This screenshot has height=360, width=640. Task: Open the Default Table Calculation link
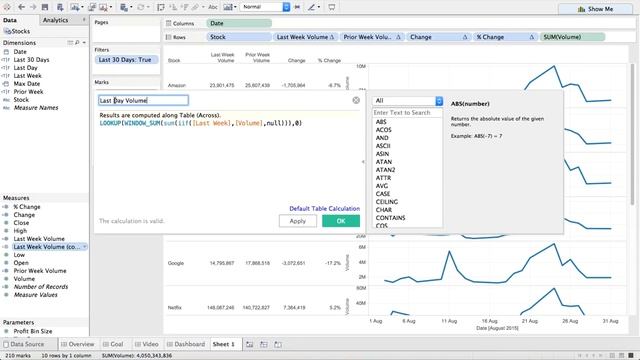click(x=324, y=208)
